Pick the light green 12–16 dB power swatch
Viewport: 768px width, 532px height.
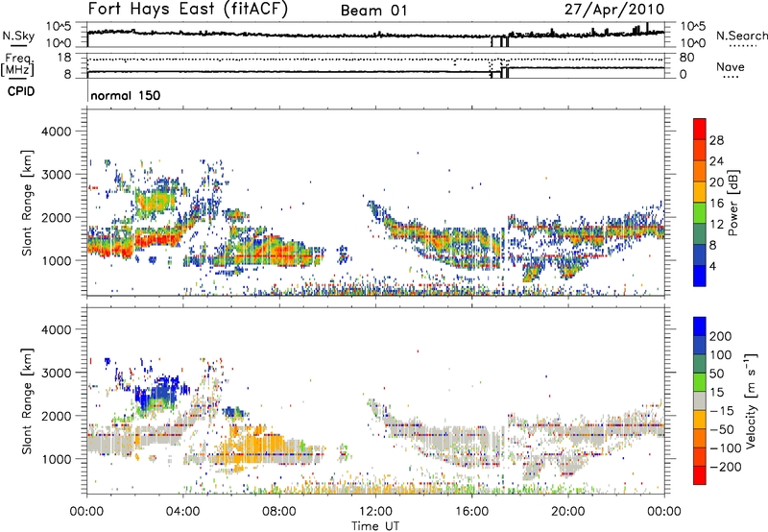(x=700, y=213)
